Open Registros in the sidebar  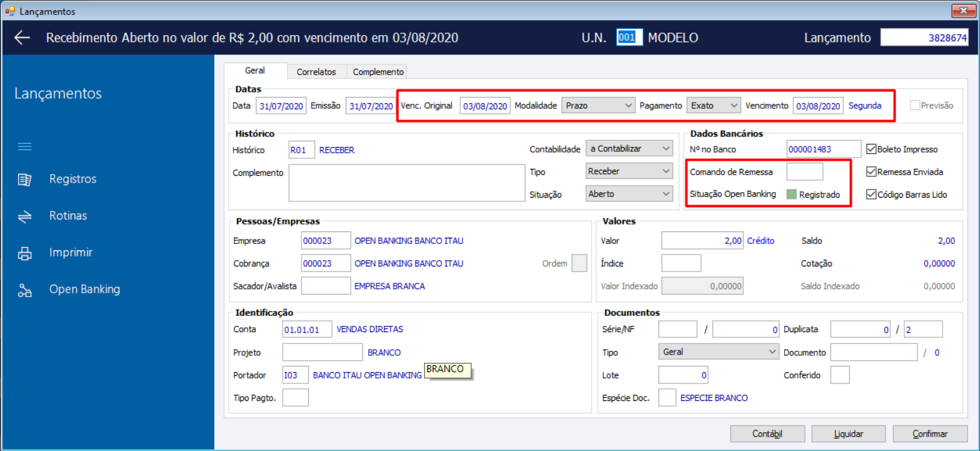point(73,180)
